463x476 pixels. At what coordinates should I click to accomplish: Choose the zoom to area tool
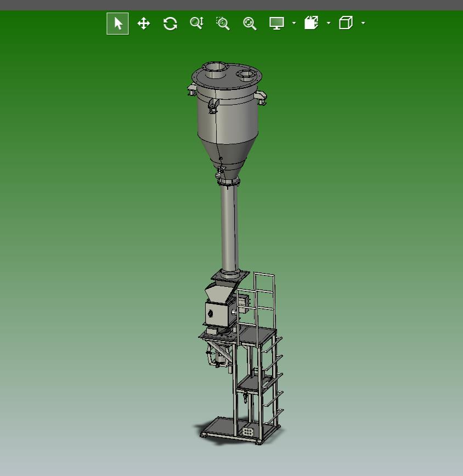223,24
